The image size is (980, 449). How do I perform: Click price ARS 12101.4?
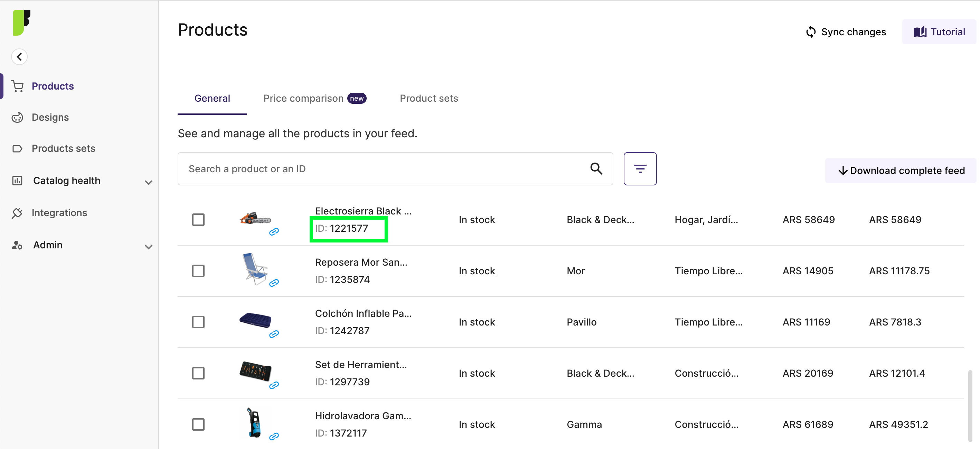[897, 373]
